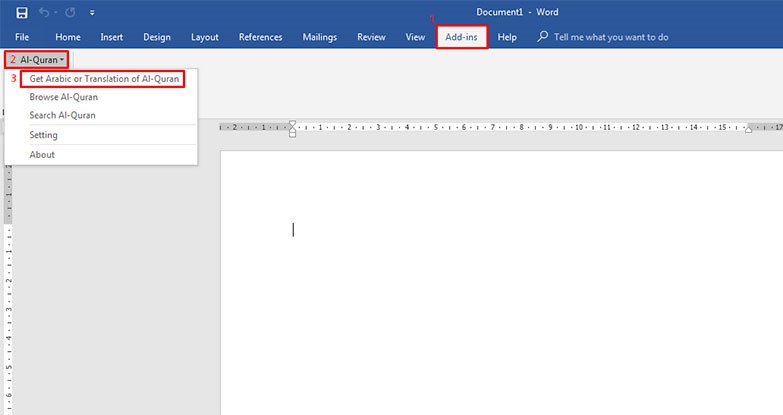Choose Get Arabic or Translation of Al-Quran
Viewport: 783px width, 415px height.
[103, 79]
